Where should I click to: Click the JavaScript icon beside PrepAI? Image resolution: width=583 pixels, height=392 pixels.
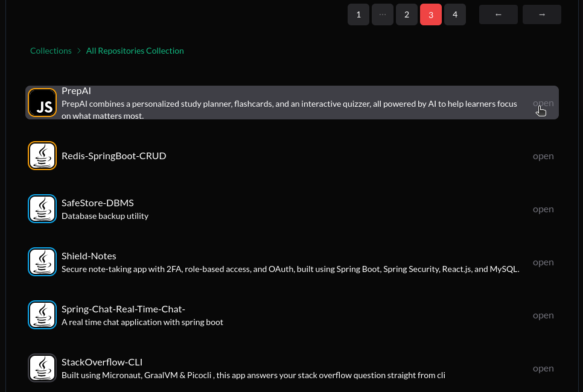click(42, 103)
